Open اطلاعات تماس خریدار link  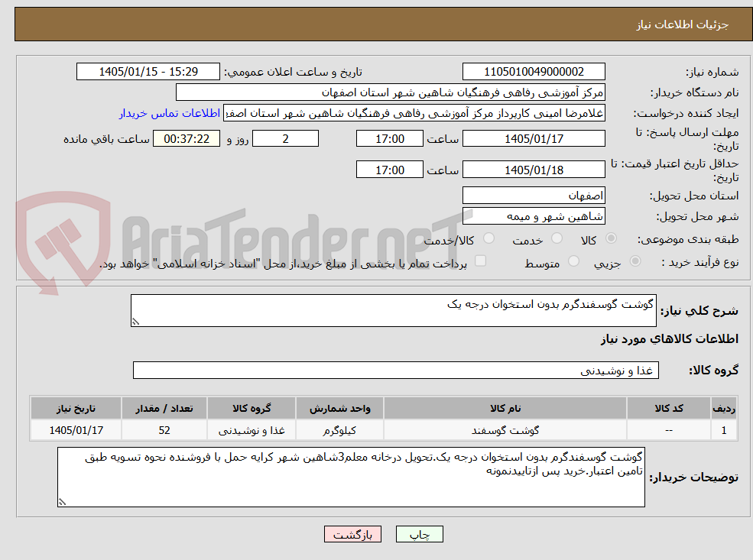[170, 113]
